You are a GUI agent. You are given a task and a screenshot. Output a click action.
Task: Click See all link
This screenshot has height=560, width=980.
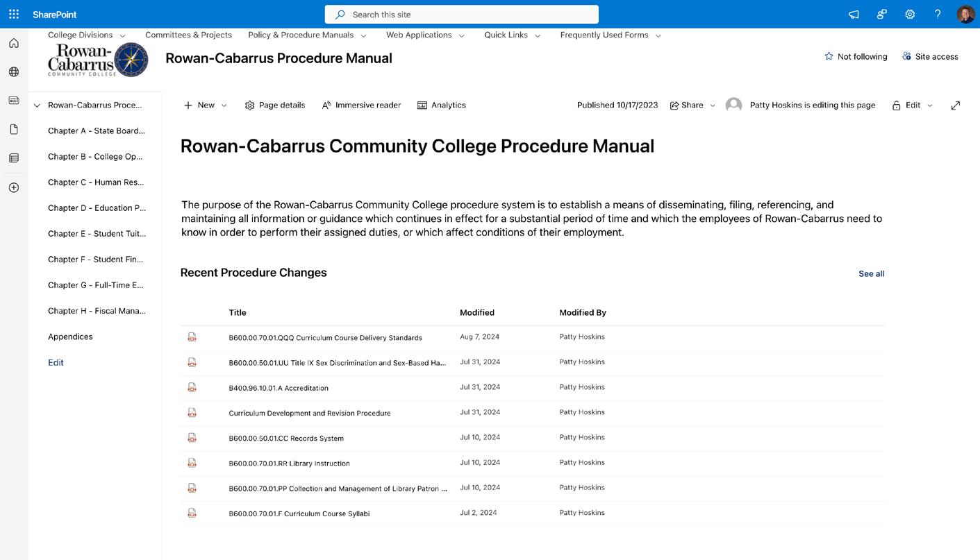[x=871, y=273]
